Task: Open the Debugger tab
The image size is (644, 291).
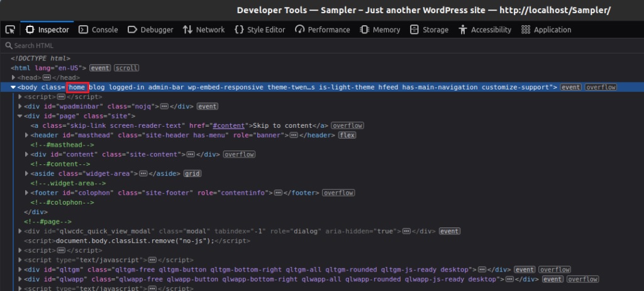Action: click(x=150, y=30)
